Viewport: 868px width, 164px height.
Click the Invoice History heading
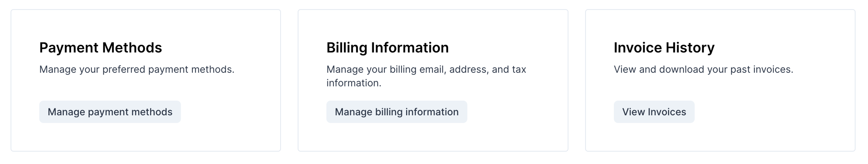(664, 48)
